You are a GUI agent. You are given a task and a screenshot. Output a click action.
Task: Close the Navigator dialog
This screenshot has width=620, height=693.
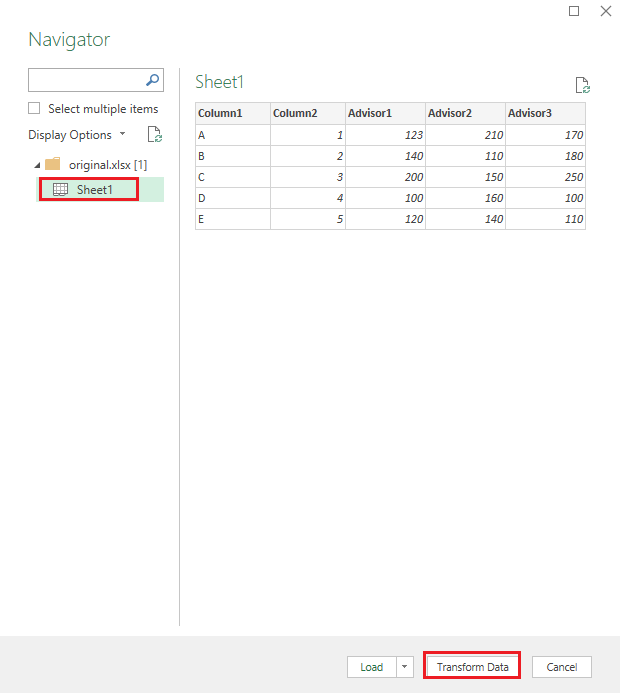pyautogui.click(x=606, y=11)
